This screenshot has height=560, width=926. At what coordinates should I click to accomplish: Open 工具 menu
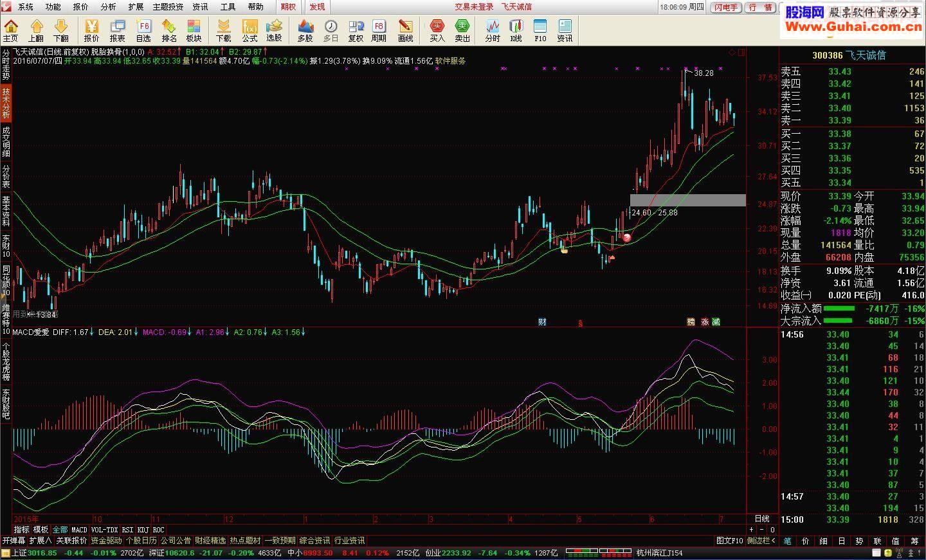pos(228,6)
